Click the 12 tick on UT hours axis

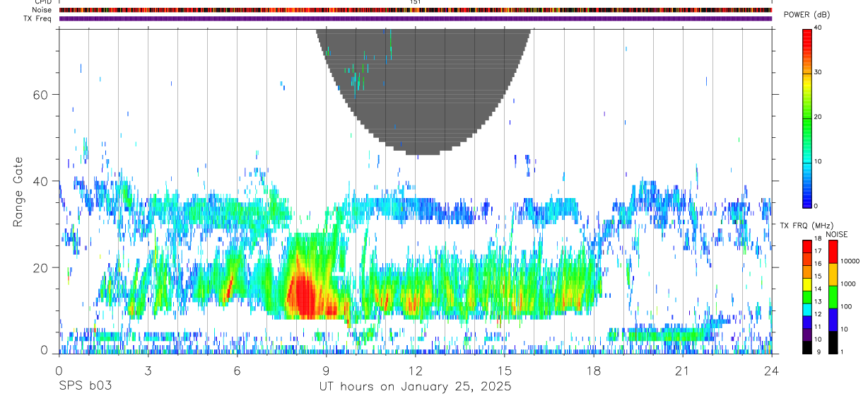pos(415,371)
